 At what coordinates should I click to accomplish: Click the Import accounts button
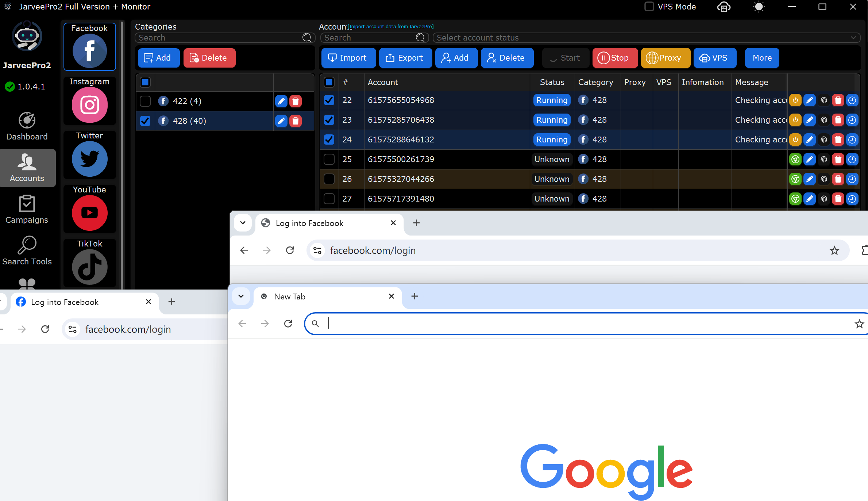pyautogui.click(x=348, y=58)
